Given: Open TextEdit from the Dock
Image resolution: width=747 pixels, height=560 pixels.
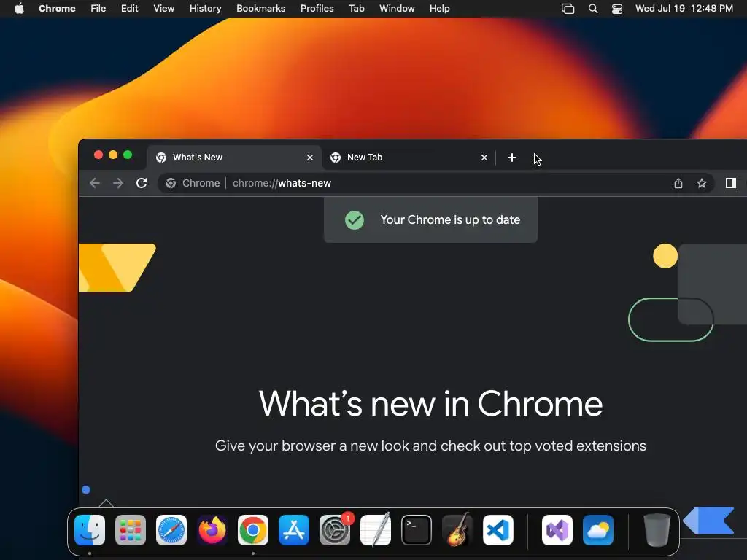Looking at the screenshot, I should pos(376,530).
